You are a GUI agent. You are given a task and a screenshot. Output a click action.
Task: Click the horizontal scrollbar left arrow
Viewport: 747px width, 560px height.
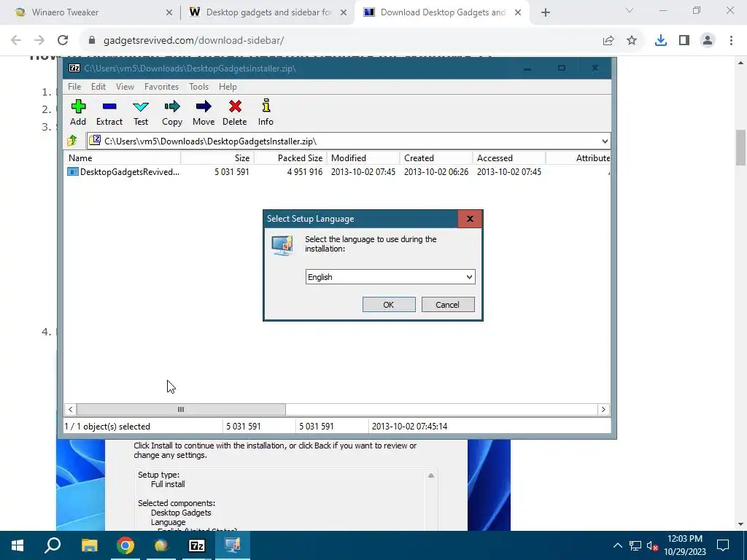point(71,410)
